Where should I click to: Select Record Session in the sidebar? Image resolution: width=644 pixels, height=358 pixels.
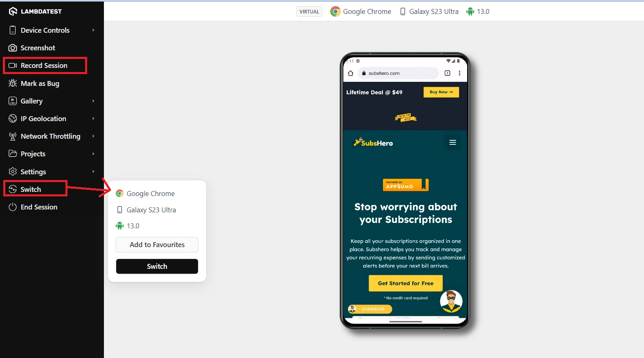click(x=45, y=65)
